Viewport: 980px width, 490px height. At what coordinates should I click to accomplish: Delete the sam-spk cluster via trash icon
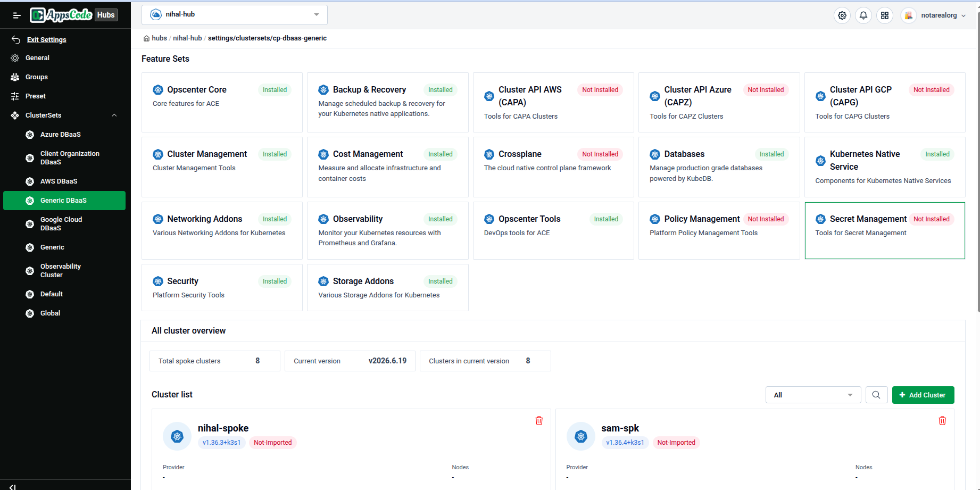coord(942,420)
